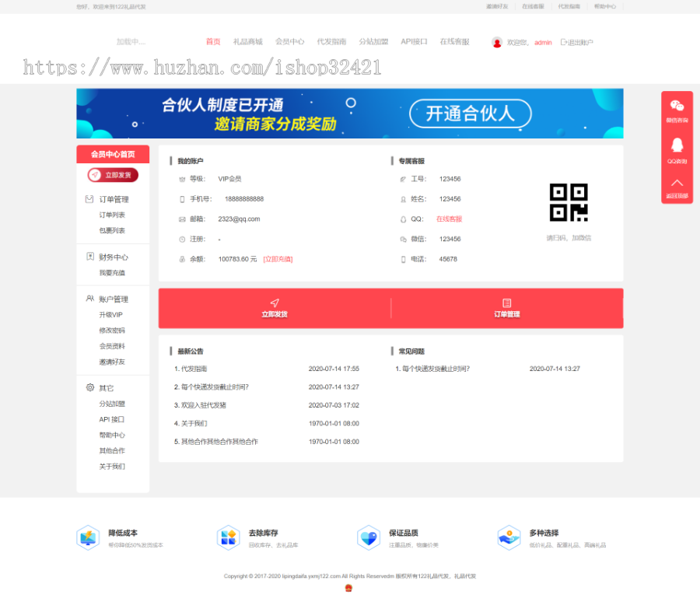700x616 pixels.
Task: Open 订单列表 in sidebar
Action: pos(112,215)
